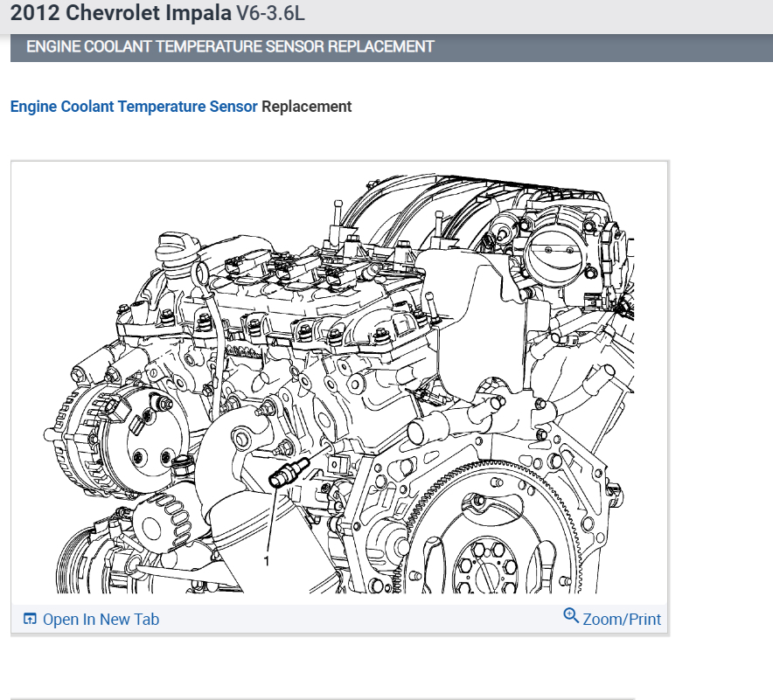Click the Zoom/Print link
Screen dimensions: 773x700
621,620
